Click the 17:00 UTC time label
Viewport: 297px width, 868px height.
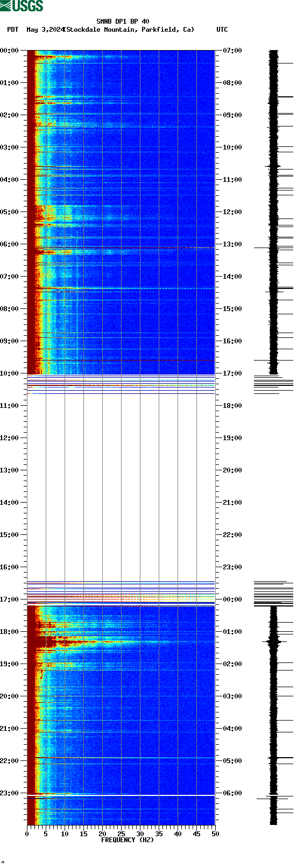[232, 373]
